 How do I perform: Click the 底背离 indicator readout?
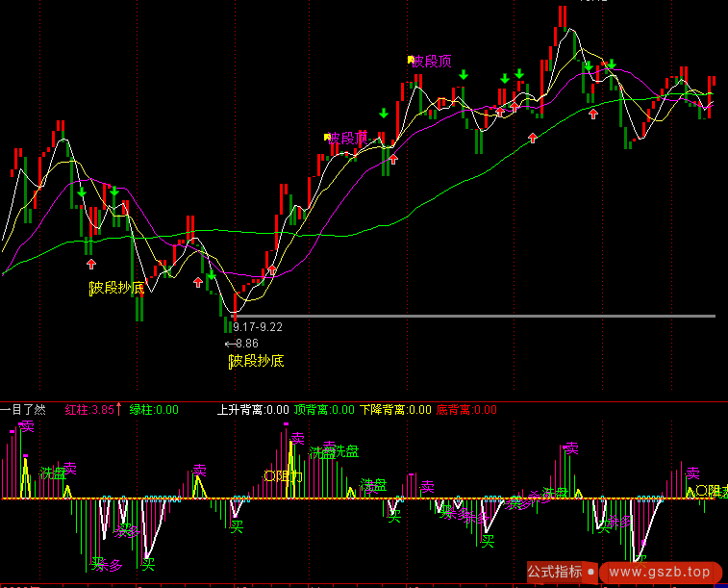466,410
